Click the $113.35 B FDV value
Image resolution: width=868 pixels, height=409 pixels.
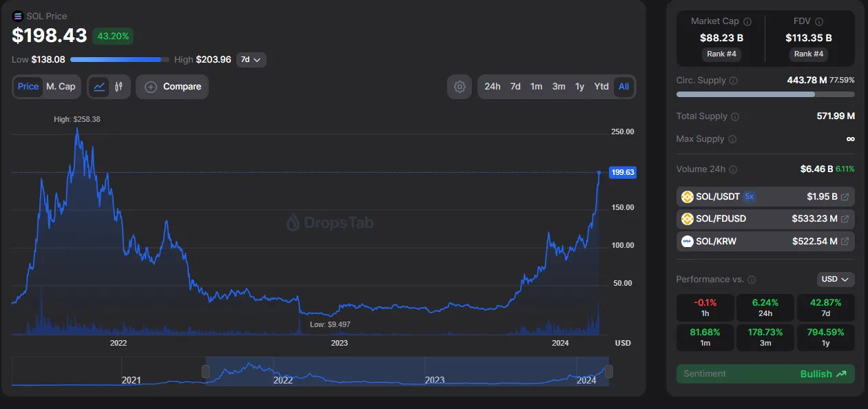pos(809,38)
